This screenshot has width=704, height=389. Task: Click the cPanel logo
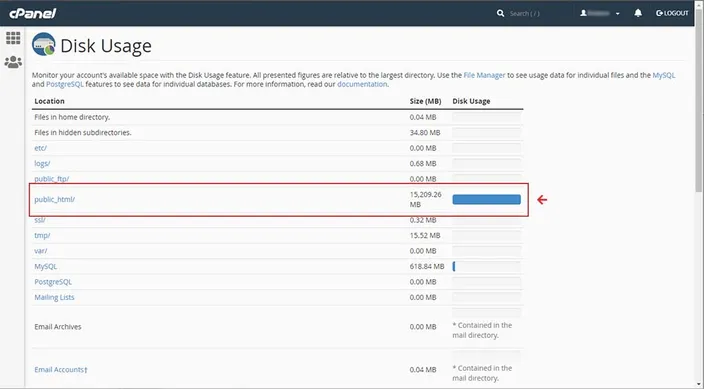tap(32, 13)
